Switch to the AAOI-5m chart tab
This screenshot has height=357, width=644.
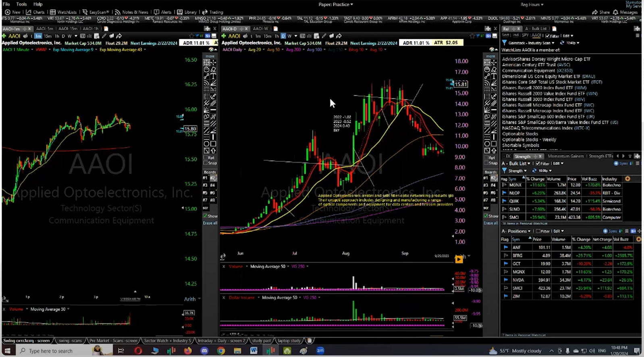[x=44, y=29]
